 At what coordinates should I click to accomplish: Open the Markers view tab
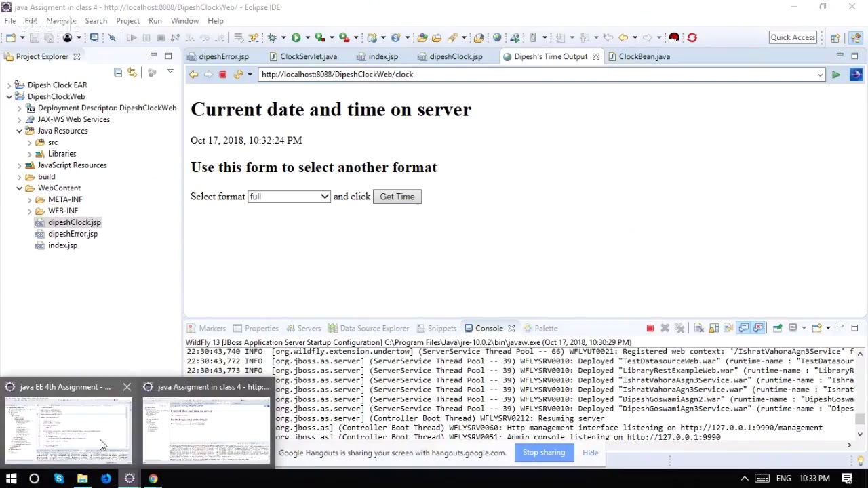(207, 329)
